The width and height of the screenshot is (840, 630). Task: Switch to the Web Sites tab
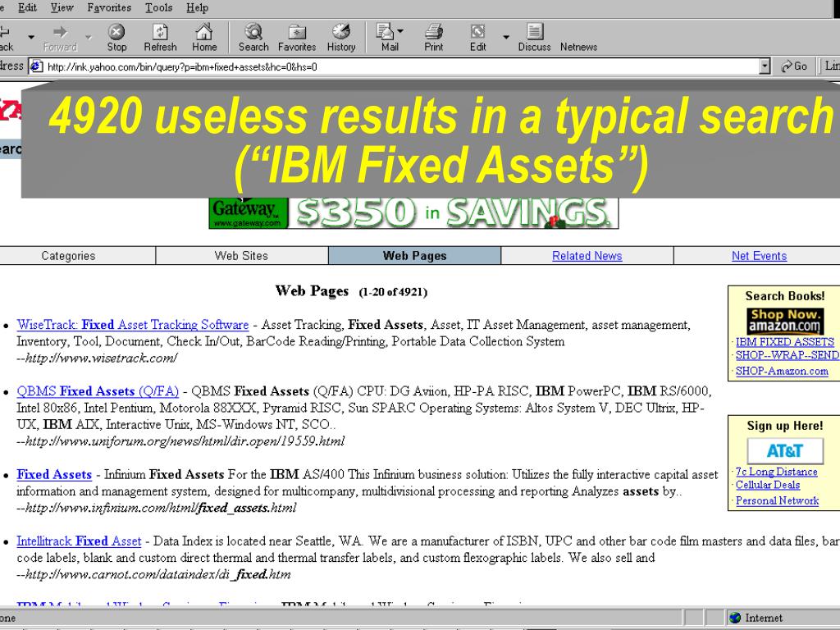click(x=242, y=256)
